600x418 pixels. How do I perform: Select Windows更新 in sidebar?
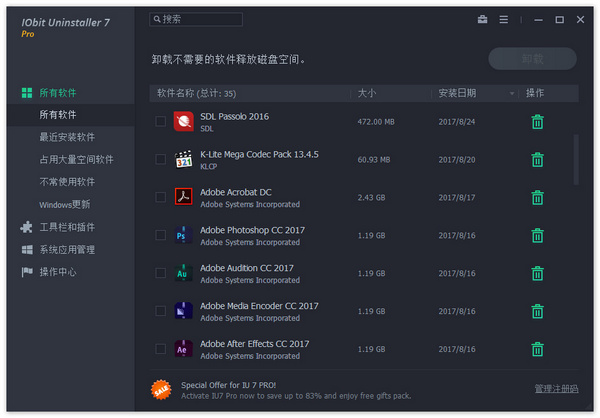(65, 204)
